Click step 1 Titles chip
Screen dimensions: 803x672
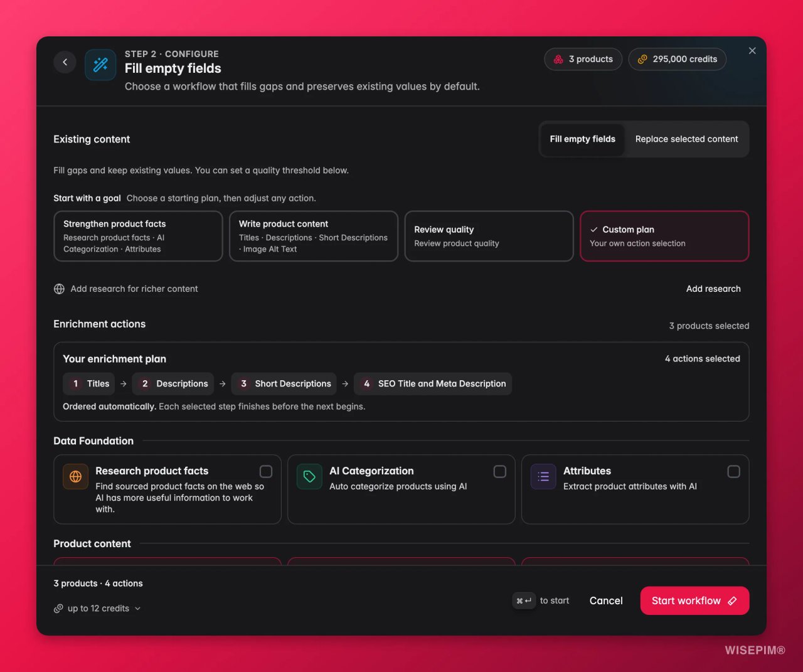(x=88, y=384)
